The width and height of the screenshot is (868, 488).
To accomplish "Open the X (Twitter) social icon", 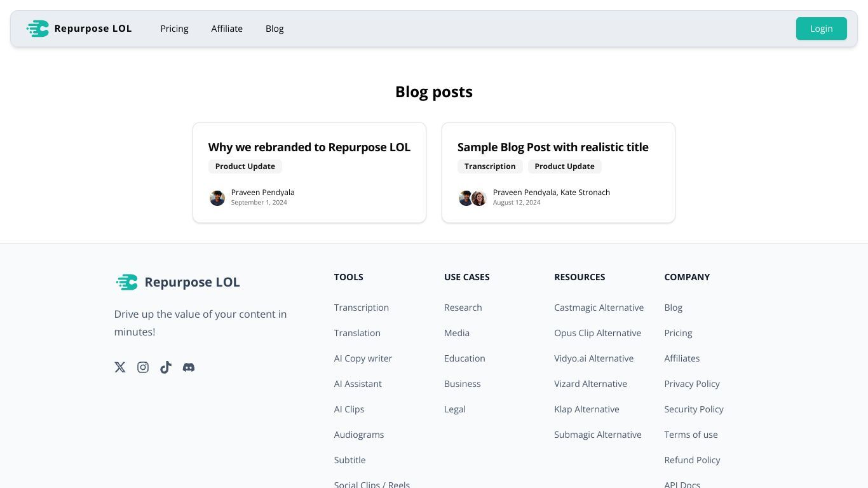I will coord(120,367).
